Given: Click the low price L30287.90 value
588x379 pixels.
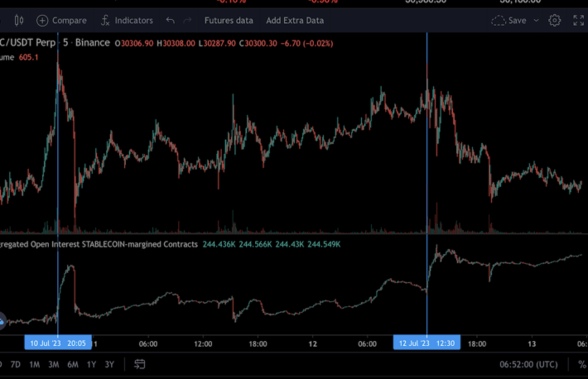Looking at the screenshot, I should pos(217,44).
